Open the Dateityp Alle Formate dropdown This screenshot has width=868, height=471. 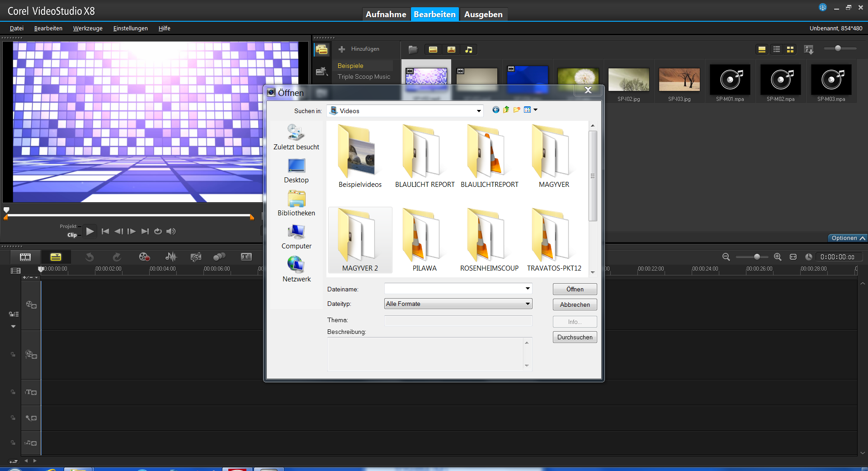tap(528, 304)
